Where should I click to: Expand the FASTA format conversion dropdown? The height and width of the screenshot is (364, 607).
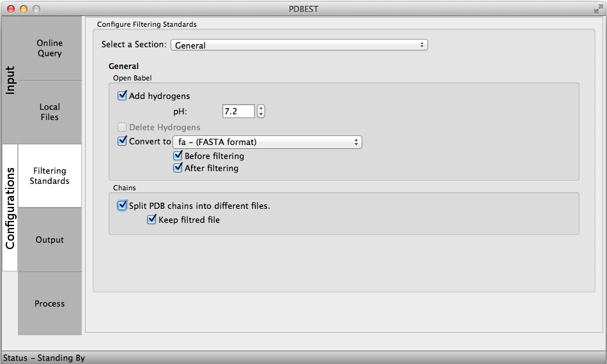pos(267,142)
